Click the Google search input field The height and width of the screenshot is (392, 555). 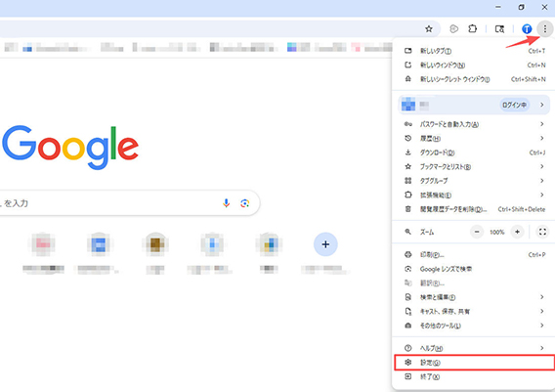tap(130, 203)
